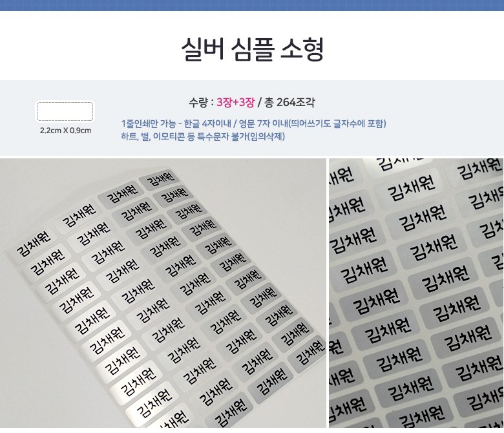Click the 2.2cm X 0.9cm size label

(65, 131)
